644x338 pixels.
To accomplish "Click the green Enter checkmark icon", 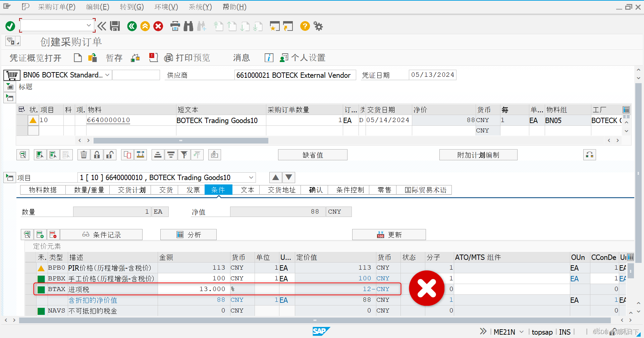I will point(10,26).
